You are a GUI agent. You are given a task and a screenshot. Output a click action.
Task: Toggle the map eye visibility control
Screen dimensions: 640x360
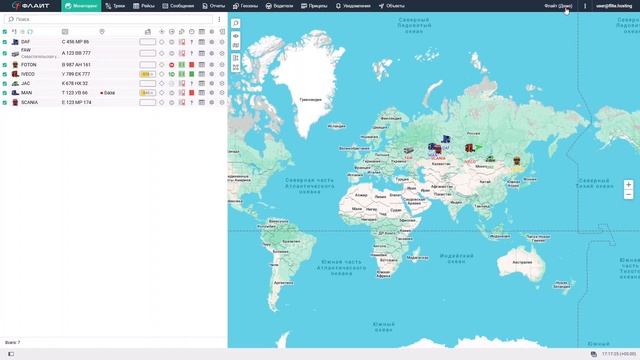236,36
